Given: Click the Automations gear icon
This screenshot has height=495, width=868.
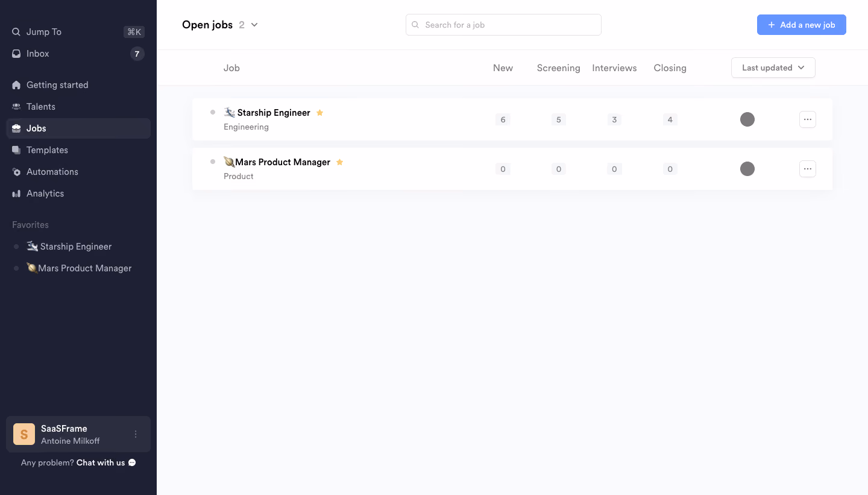Looking at the screenshot, I should (16, 172).
